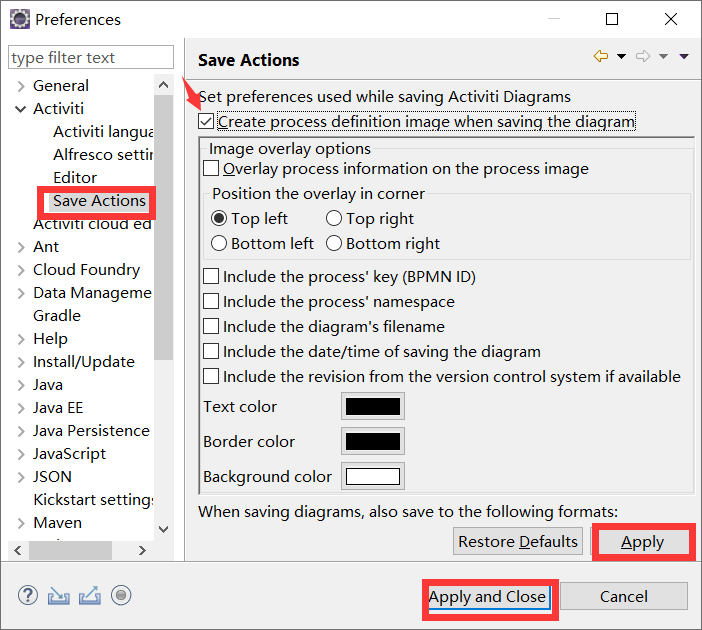Check Include the process' key (BPMN ID)

pyautogui.click(x=211, y=277)
